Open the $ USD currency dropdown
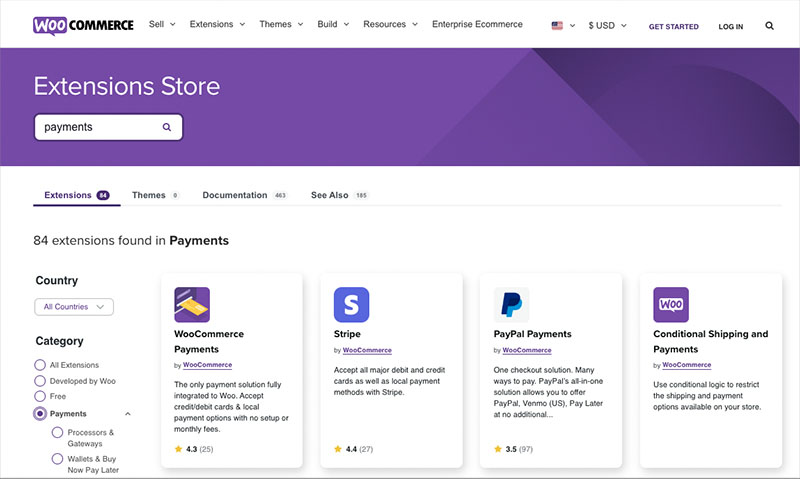 tap(607, 26)
